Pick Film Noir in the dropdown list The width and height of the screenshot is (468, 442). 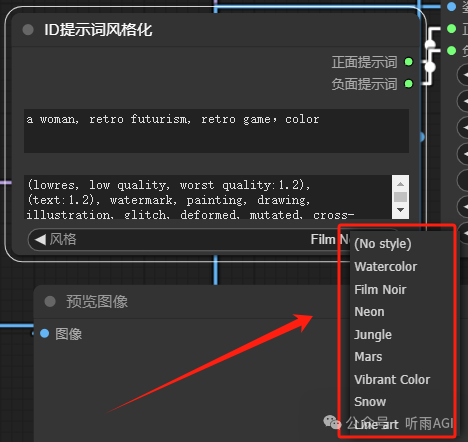coord(380,289)
